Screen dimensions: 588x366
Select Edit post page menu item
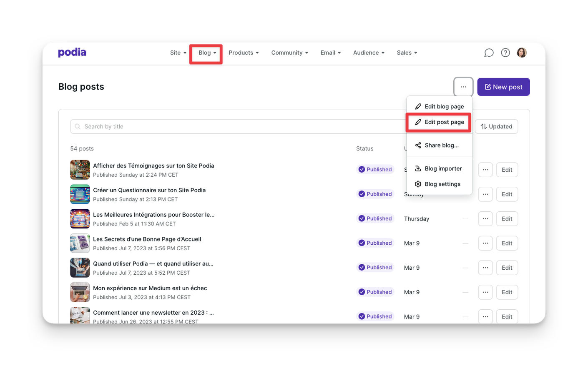coord(440,122)
